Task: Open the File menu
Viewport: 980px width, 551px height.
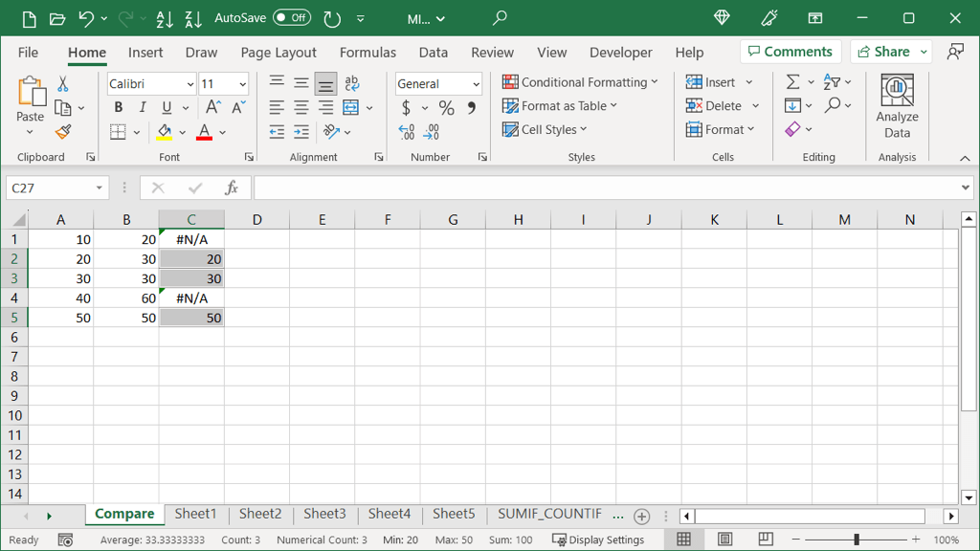Action: [28, 53]
